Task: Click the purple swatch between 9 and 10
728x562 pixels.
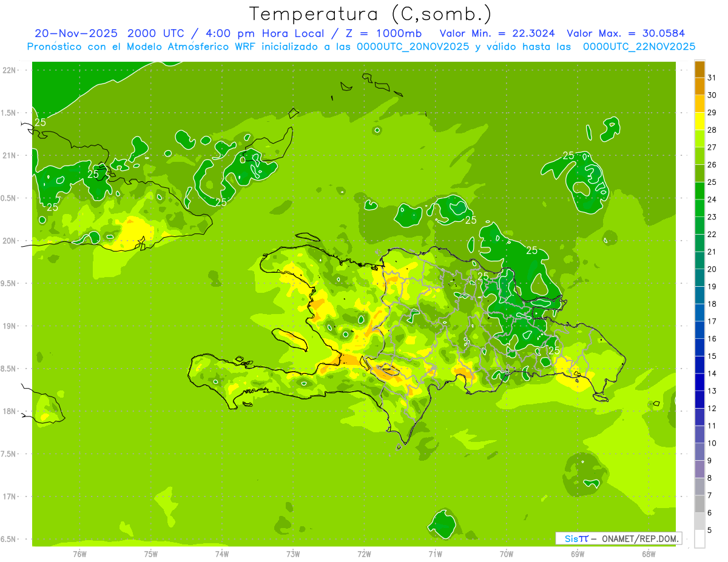Action: (699, 452)
